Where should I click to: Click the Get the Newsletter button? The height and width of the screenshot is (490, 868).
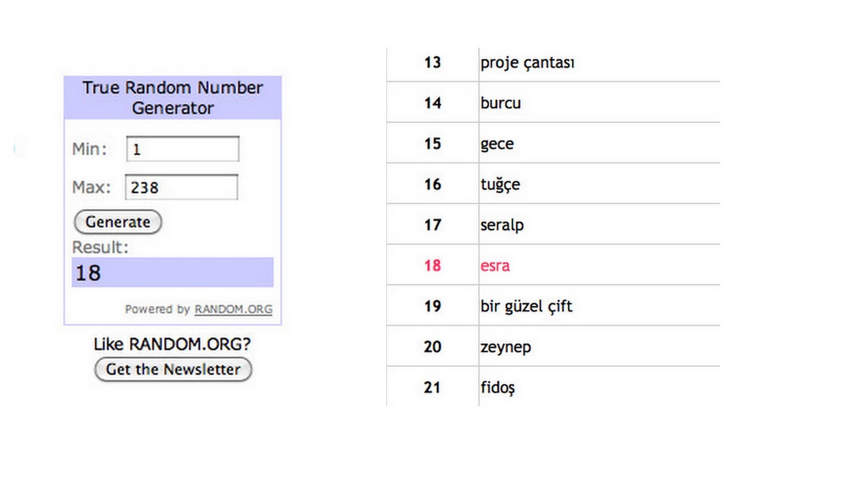[173, 370]
